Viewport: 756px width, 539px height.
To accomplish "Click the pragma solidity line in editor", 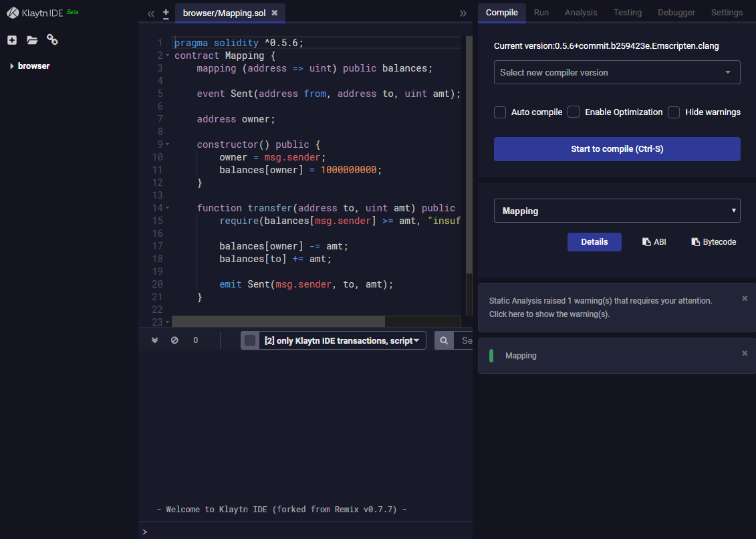I will [239, 43].
